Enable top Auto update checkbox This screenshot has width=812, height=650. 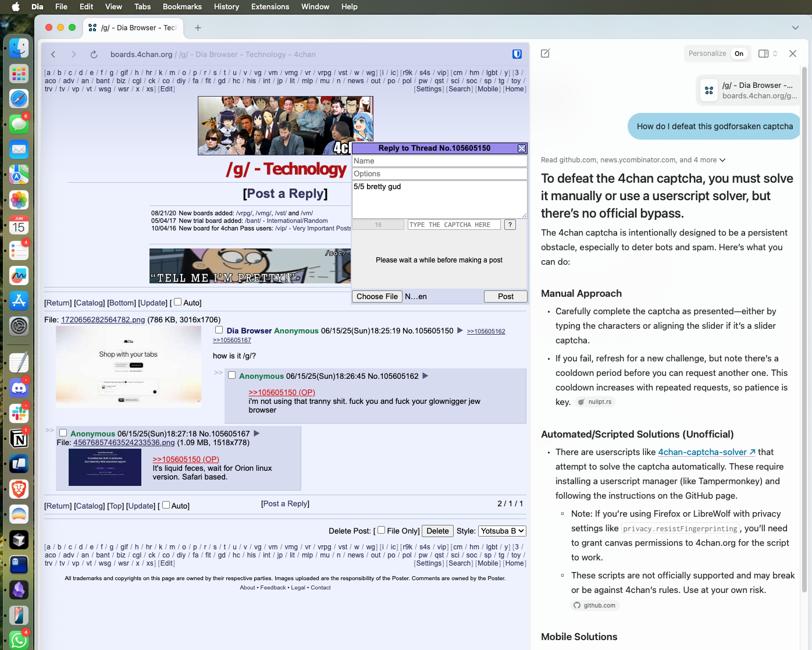click(x=178, y=302)
